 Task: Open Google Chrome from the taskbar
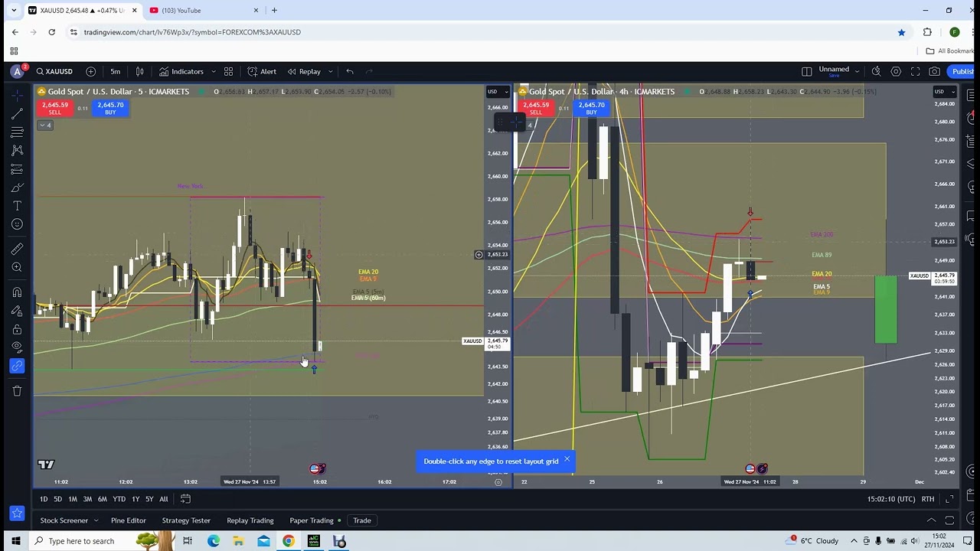point(288,541)
